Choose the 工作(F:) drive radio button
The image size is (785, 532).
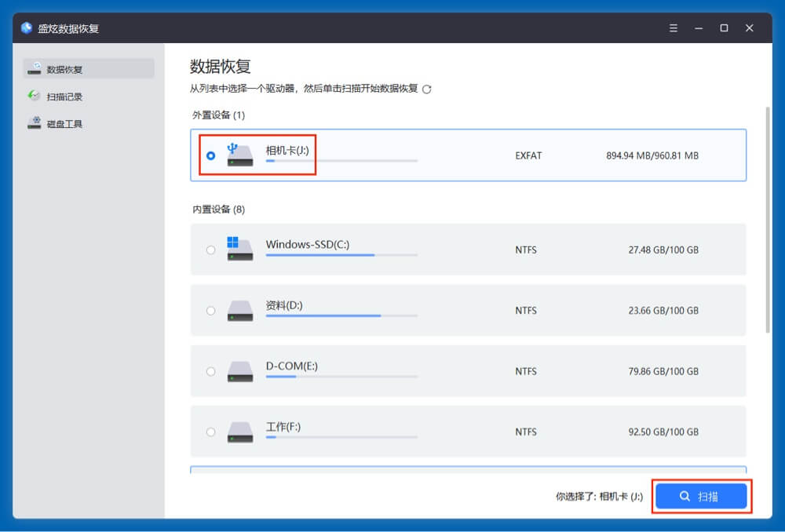pyautogui.click(x=210, y=432)
